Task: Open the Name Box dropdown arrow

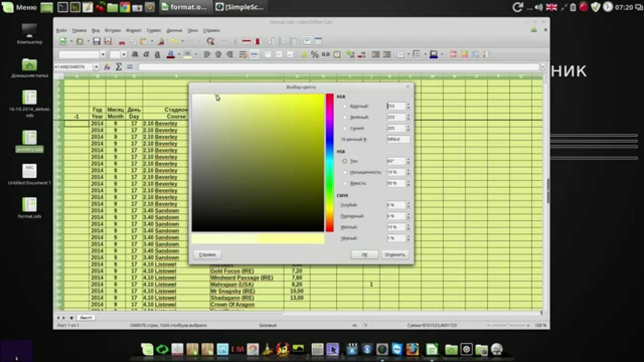Action: point(96,67)
